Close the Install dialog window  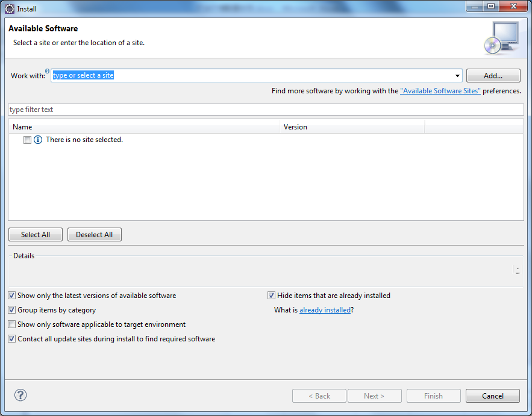click(513, 6)
